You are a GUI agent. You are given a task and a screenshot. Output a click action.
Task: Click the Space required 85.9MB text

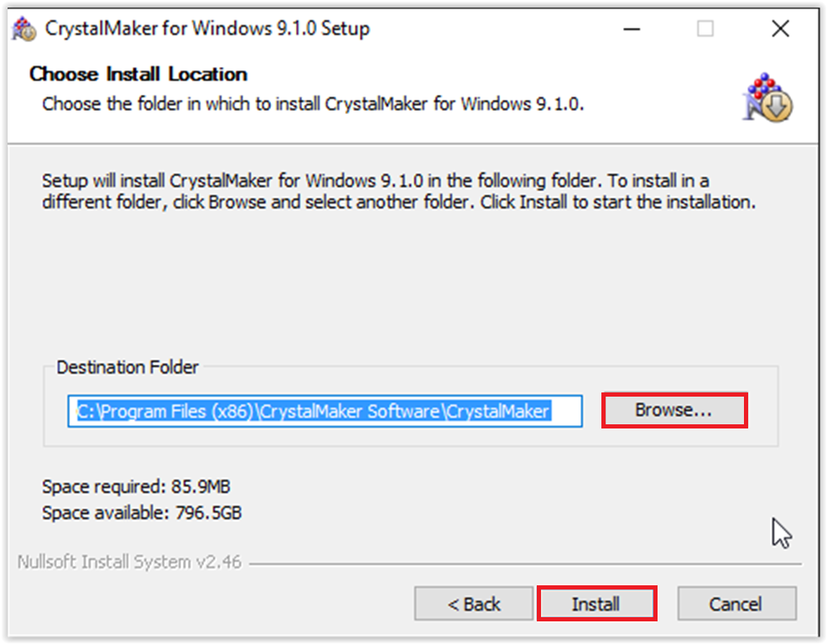137,486
